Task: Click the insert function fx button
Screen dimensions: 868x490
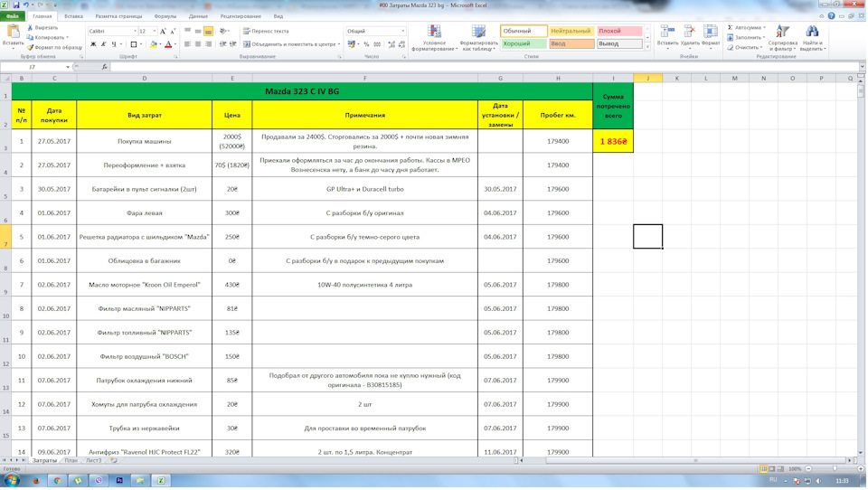Action: pyautogui.click(x=105, y=67)
